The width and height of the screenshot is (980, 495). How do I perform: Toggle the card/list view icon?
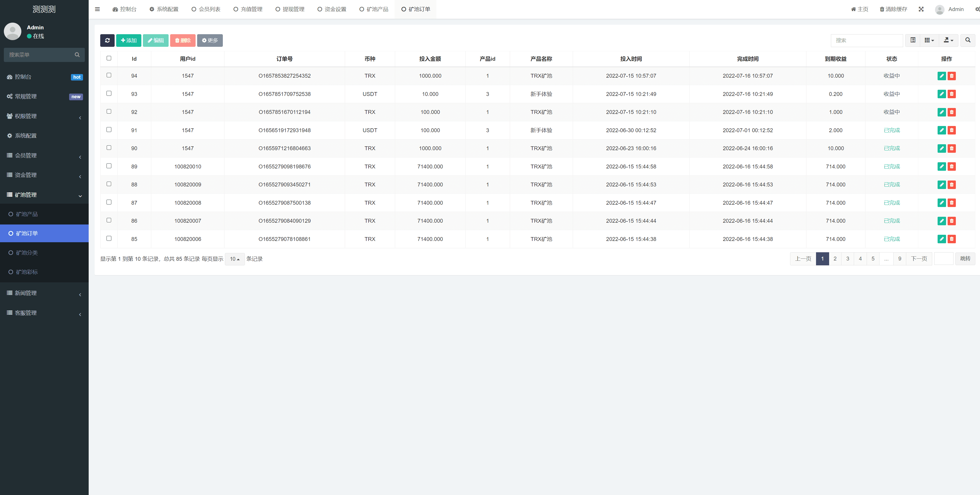(x=913, y=40)
